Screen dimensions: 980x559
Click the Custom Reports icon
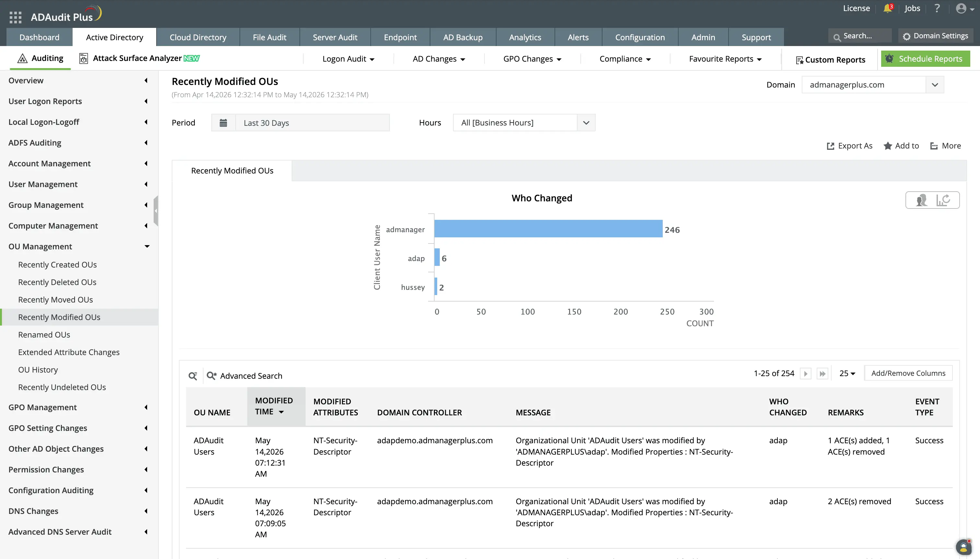click(x=799, y=60)
